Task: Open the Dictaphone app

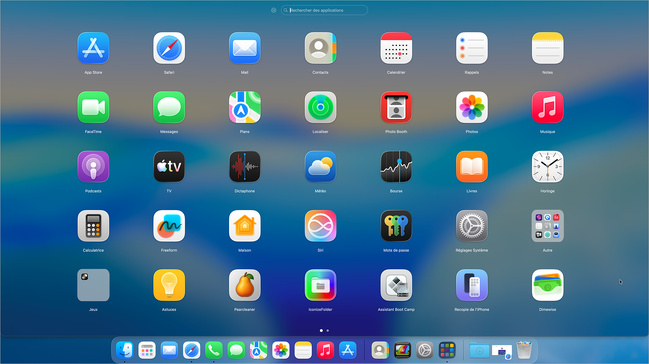Action: coord(245,166)
